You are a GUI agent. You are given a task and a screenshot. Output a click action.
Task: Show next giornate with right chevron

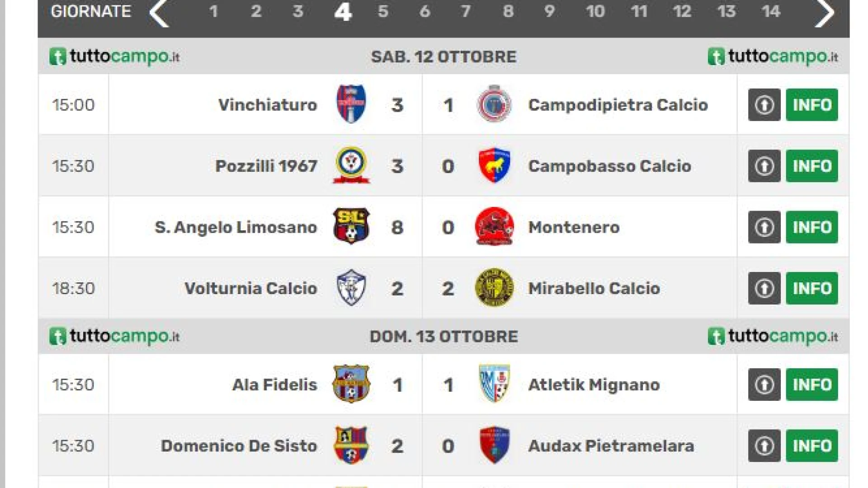[x=824, y=14]
